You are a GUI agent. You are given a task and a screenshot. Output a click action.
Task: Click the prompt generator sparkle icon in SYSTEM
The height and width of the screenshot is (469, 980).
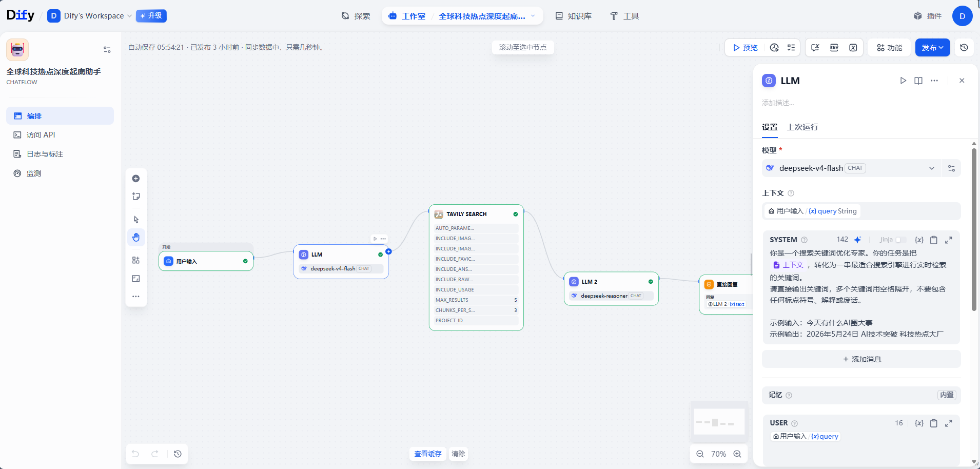tap(857, 240)
